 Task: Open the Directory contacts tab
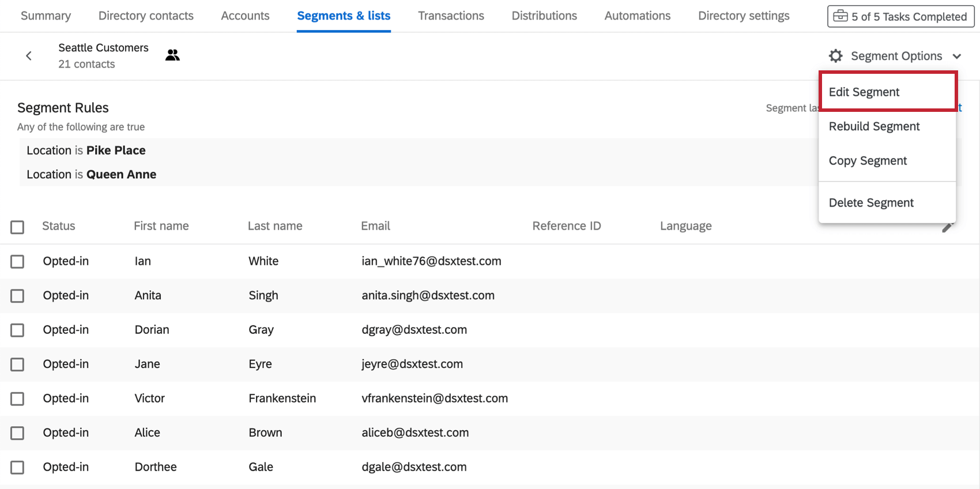146,16
